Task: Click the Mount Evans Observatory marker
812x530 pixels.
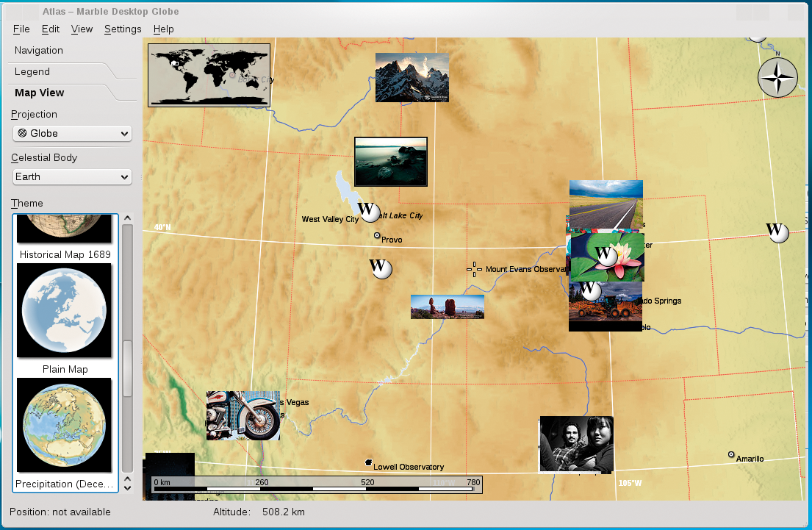Action: pos(475,269)
